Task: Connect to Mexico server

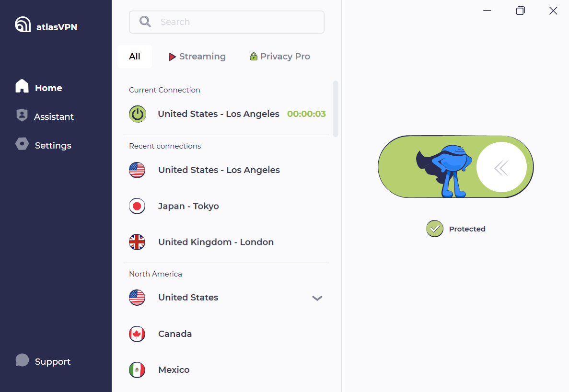Action: coord(226,370)
